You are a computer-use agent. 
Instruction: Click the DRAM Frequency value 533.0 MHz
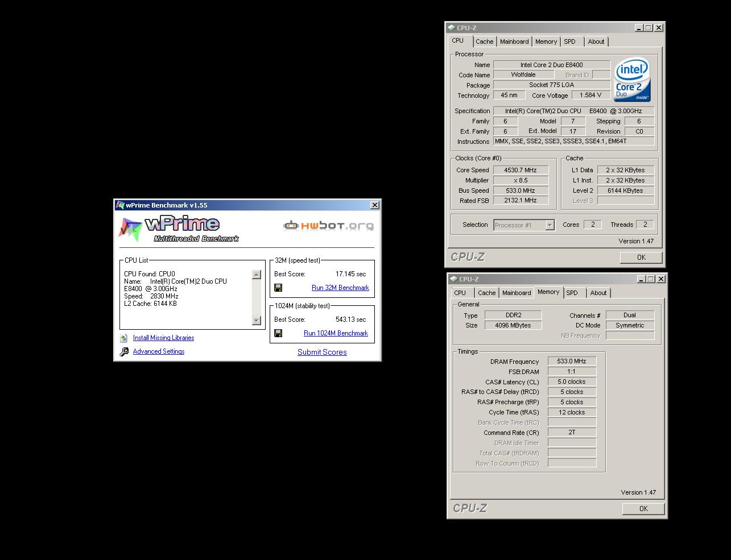(x=572, y=361)
